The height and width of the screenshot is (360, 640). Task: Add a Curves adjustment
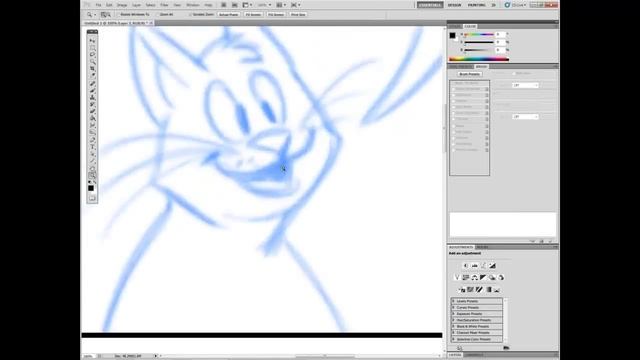click(x=484, y=266)
